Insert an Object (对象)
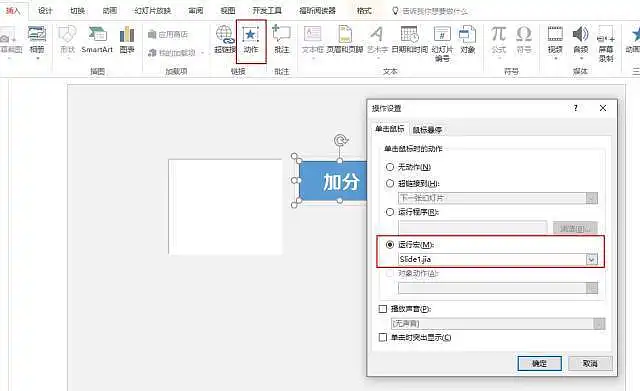Screen dimensions: 640x391 click(x=467, y=40)
